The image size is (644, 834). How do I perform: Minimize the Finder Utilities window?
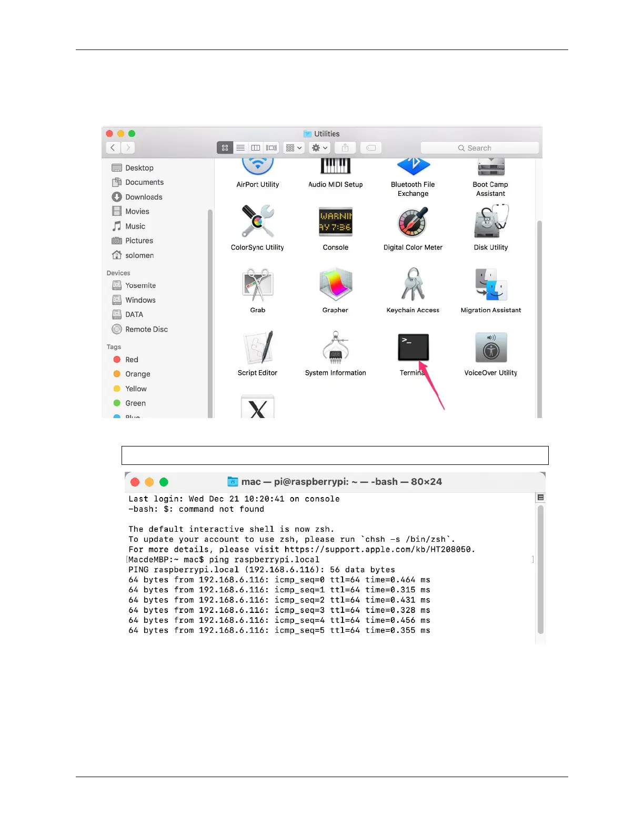[120, 134]
